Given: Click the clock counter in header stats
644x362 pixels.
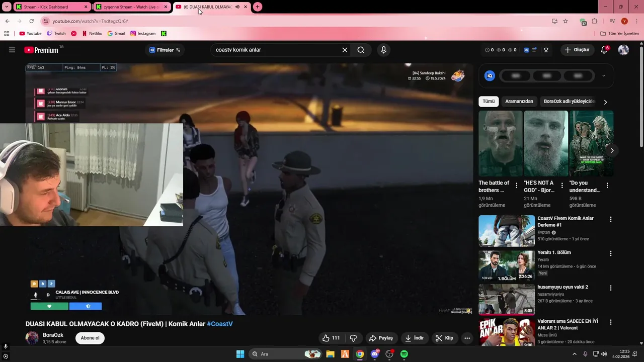Looking at the screenshot, I should 489,50.
